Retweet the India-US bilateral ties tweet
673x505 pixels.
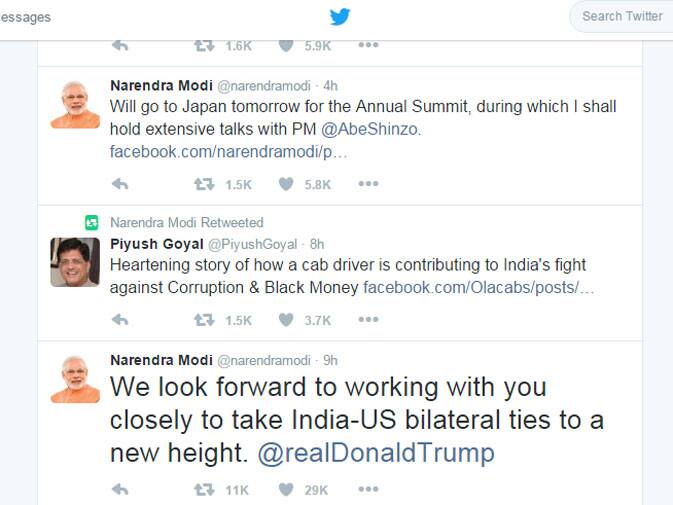(204, 490)
